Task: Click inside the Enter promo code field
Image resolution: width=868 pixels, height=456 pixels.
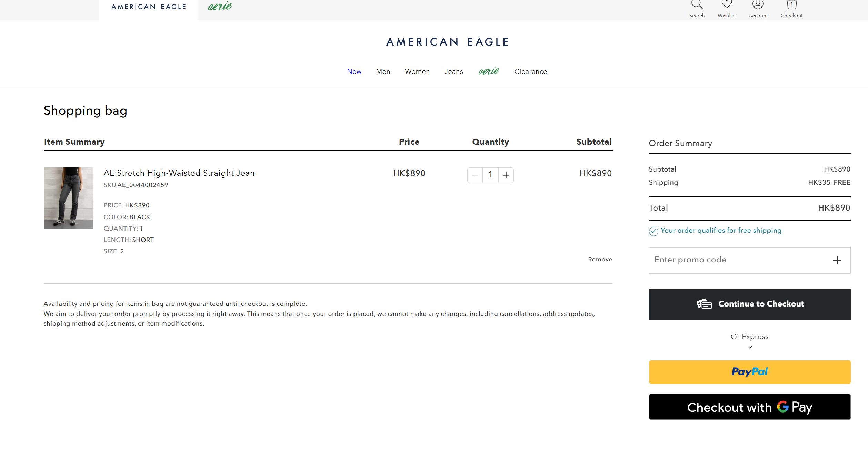Action: click(724, 260)
